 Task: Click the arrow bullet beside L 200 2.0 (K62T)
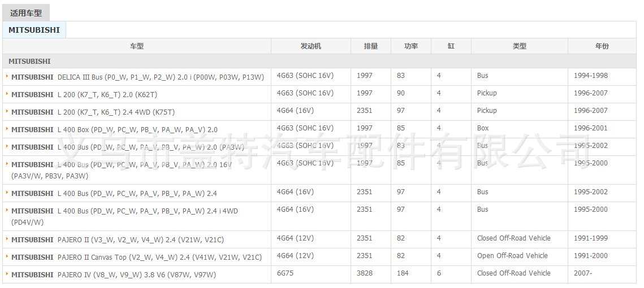7,94
